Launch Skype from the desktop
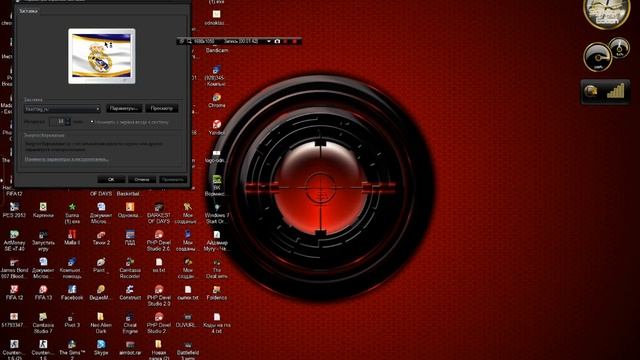 coord(101,347)
